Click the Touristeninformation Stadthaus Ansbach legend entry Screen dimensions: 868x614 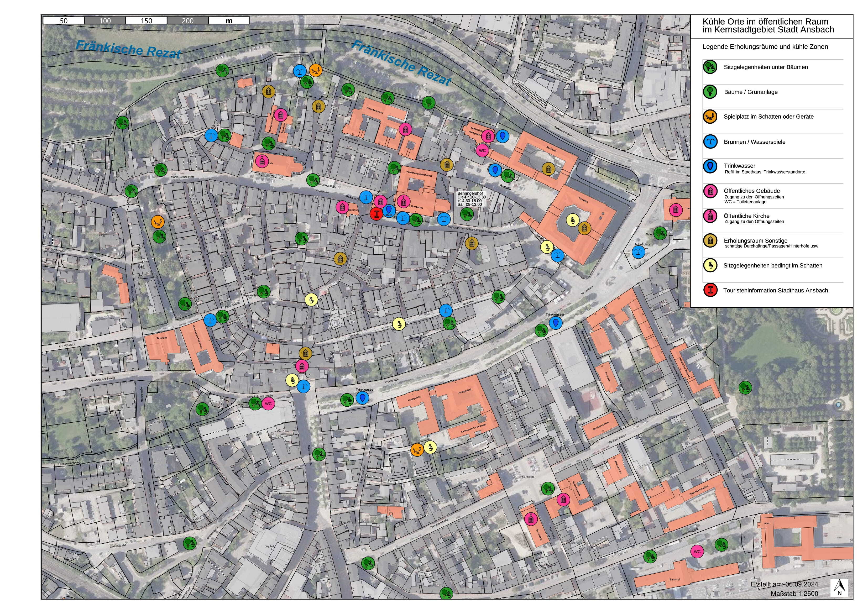point(775,290)
